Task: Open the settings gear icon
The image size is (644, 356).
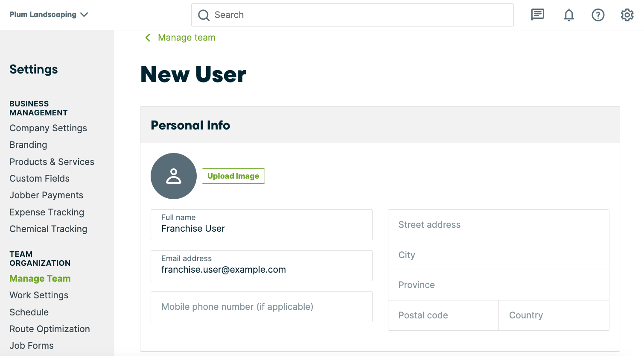Action: [x=627, y=15]
